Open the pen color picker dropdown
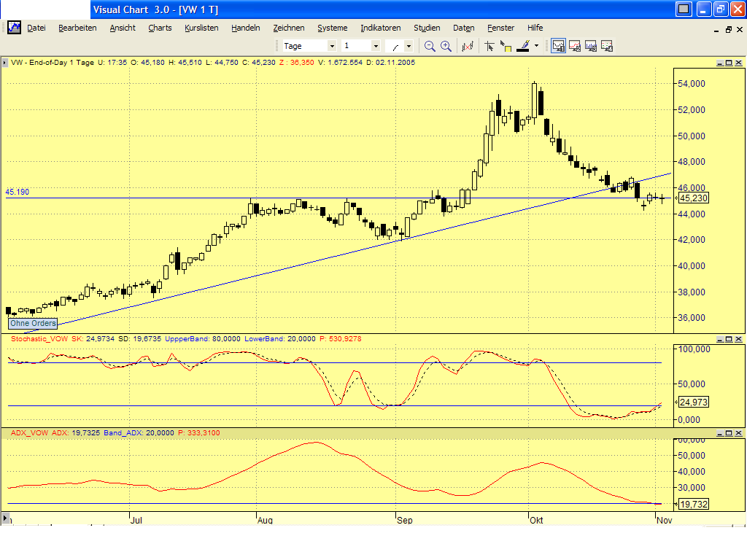The width and height of the screenshot is (747, 560). pyautogui.click(x=536, y=45)
